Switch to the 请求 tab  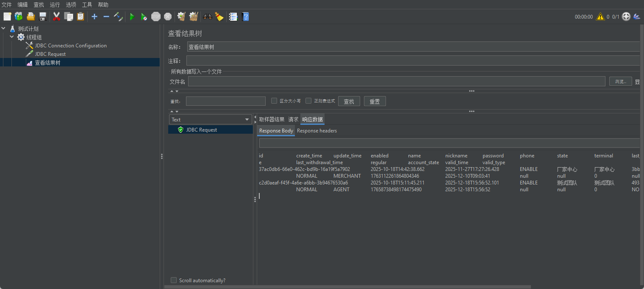coord(293,119)
